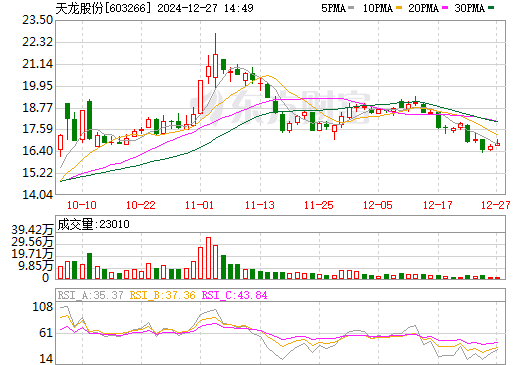Viewport: 520px width, 365px height.
Task: Click the 12-27 date label
Action: pos(496,205)
